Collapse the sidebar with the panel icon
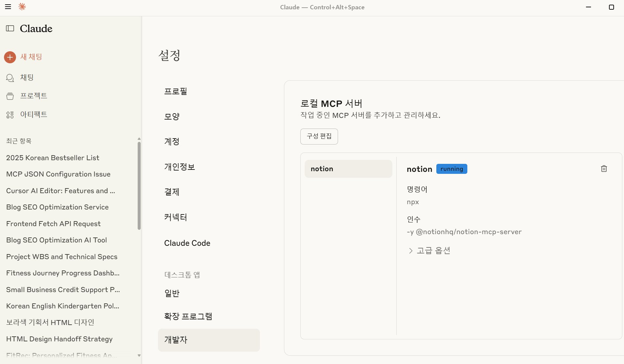 tap(10, 29)
